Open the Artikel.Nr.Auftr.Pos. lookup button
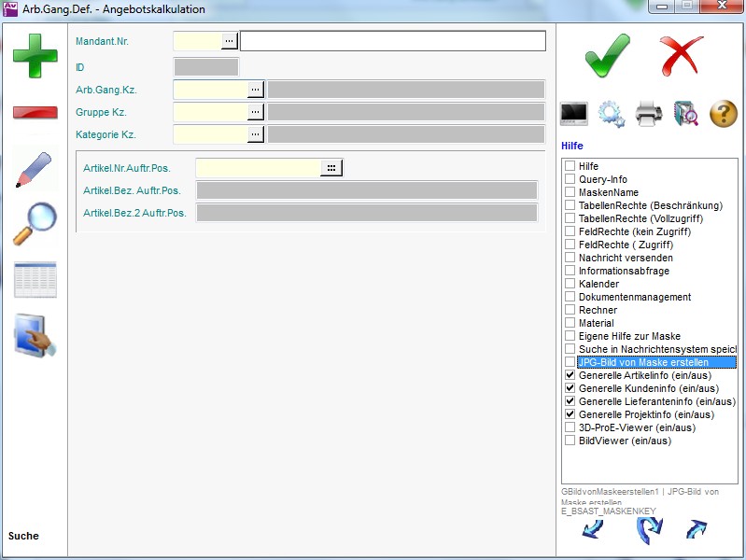Viewport: 746px width, 560px height. click(331, 168)
